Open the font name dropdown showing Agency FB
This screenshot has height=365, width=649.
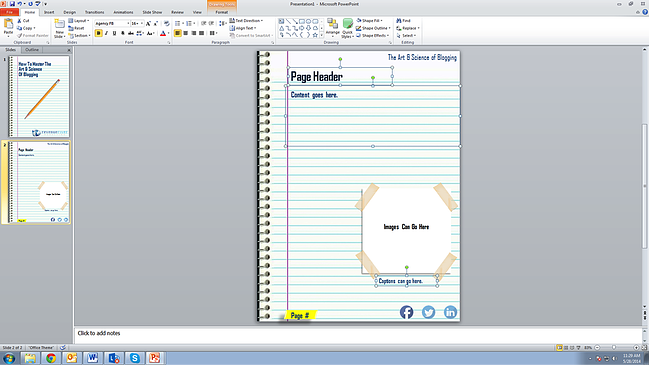[x=112, y=24]
